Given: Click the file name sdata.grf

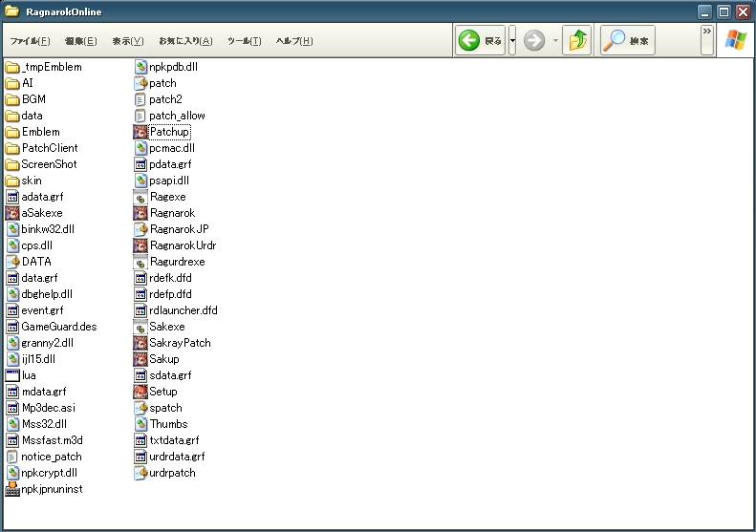Looking at the screenshot, I should pos(170,375).
